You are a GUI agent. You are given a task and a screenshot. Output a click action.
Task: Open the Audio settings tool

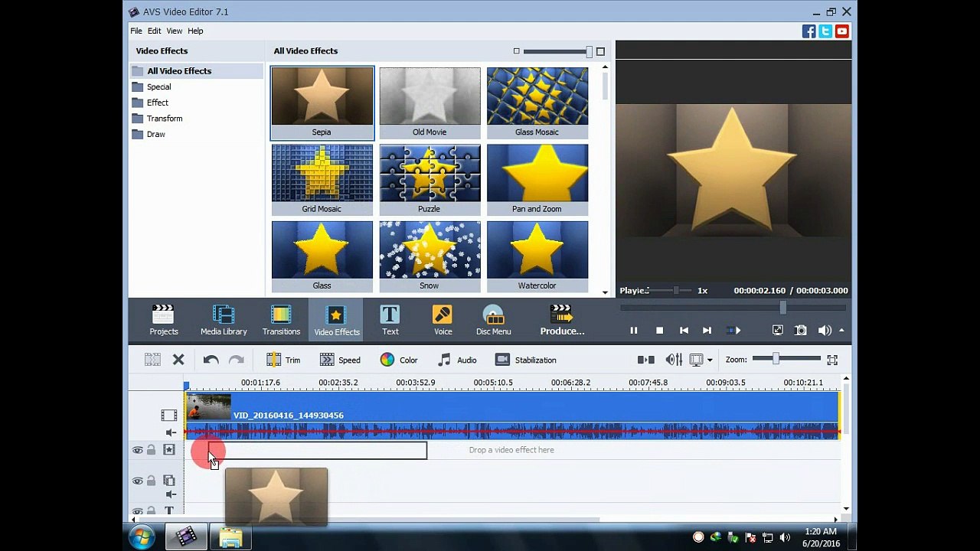click(x=457, y=360)
